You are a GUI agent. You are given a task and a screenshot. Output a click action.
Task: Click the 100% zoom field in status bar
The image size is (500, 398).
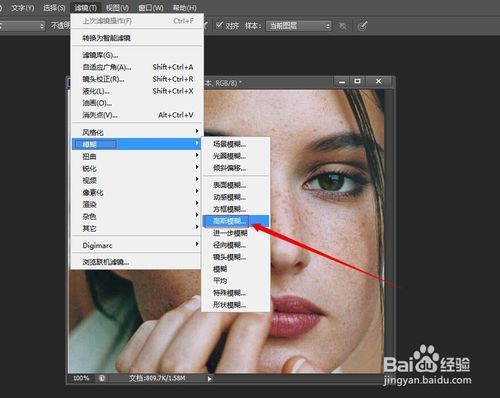[x=81, y=378]
